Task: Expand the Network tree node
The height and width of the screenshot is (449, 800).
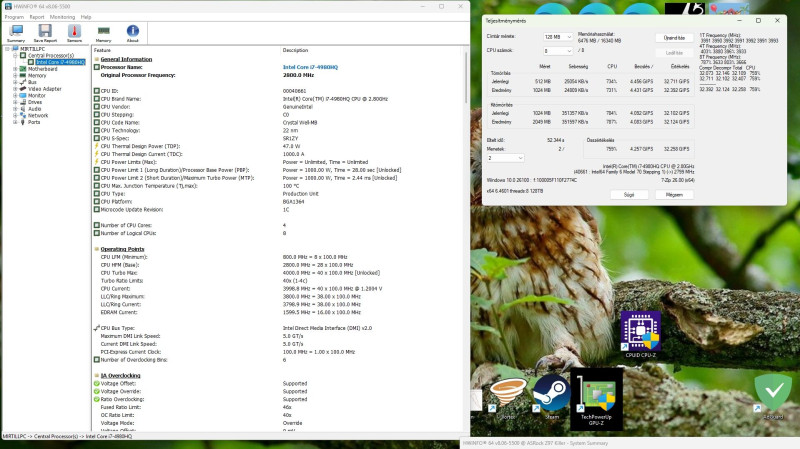Action: pyautogui.click(x=15, y=115)
